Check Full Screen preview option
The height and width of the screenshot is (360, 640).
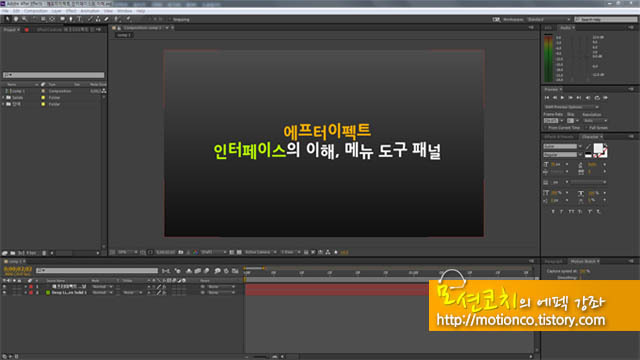587,128
